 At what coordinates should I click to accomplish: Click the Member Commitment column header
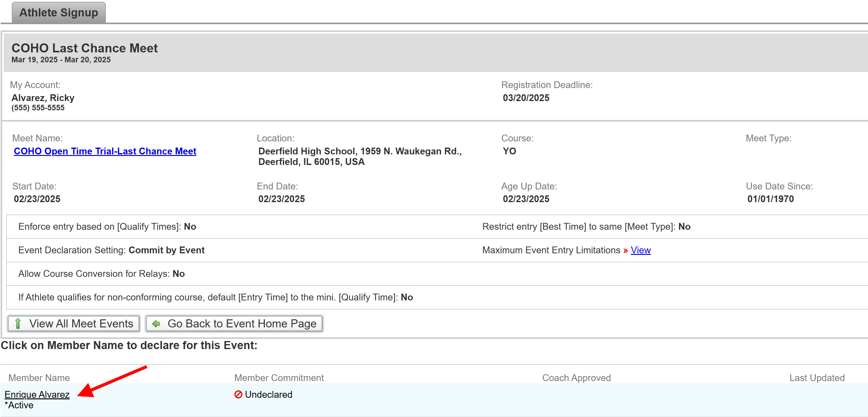(x=279, y=378)
